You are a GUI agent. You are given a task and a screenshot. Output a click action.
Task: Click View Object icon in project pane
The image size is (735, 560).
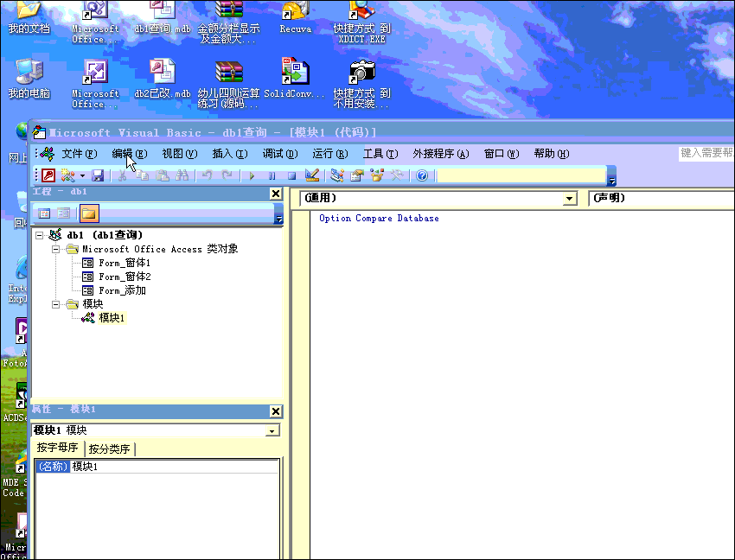pos(64,213)
